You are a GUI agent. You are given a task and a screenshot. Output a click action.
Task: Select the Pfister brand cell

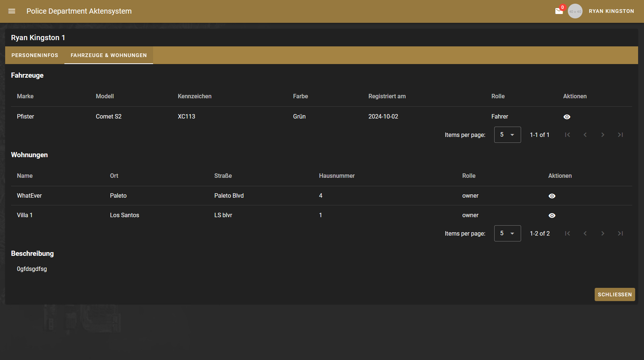point(25,116)
